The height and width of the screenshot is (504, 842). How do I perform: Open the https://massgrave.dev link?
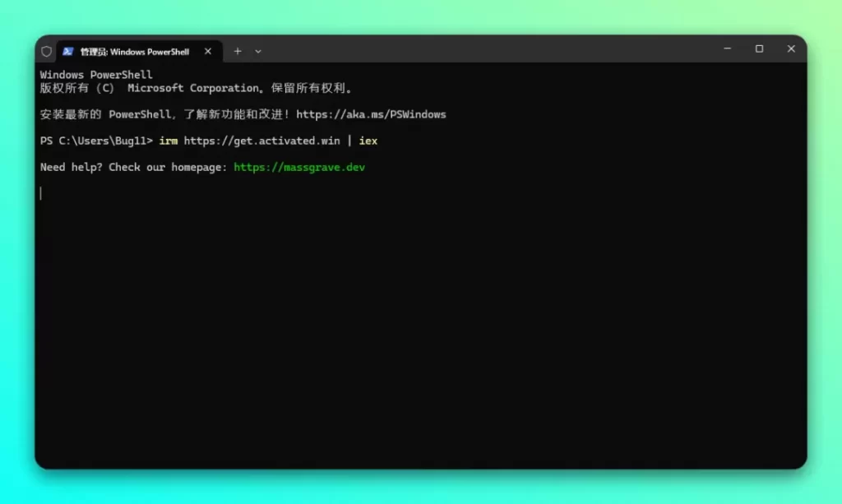pyautogui.click(x=299, y=167)
